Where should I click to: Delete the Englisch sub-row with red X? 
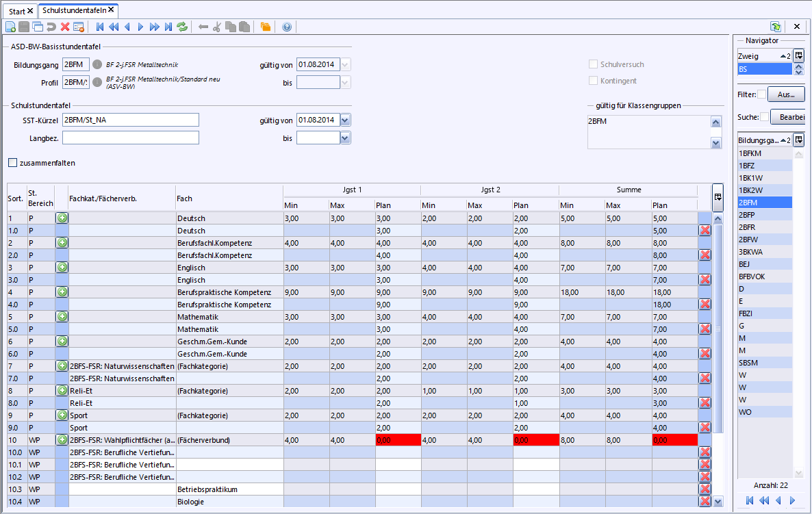[705, 279]
